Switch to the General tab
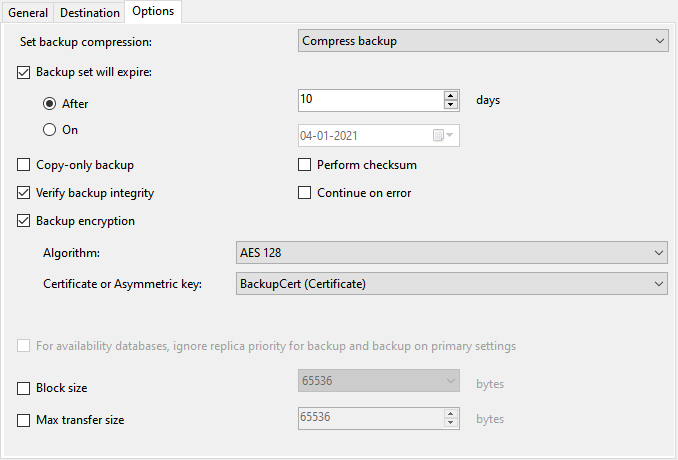Image resolution: width=678 pixels, height=460 pixels. pos(28,13)
